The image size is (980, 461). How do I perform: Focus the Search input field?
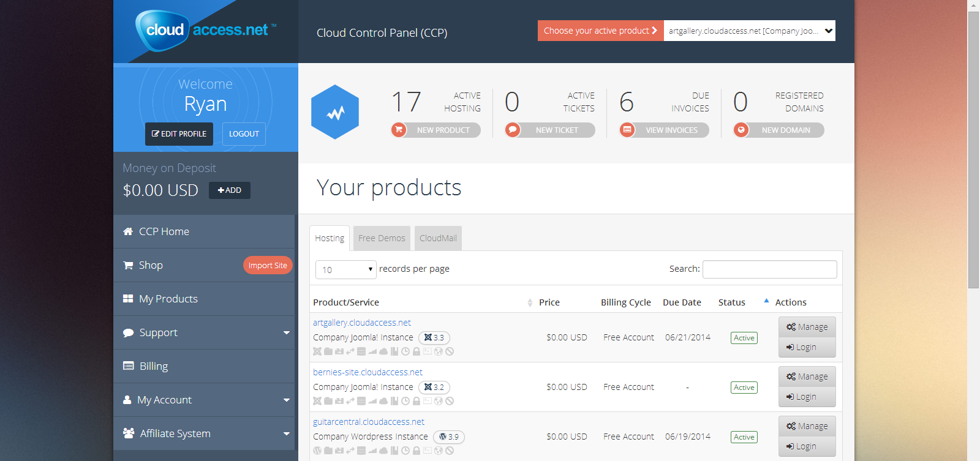[x=770, y=269]
